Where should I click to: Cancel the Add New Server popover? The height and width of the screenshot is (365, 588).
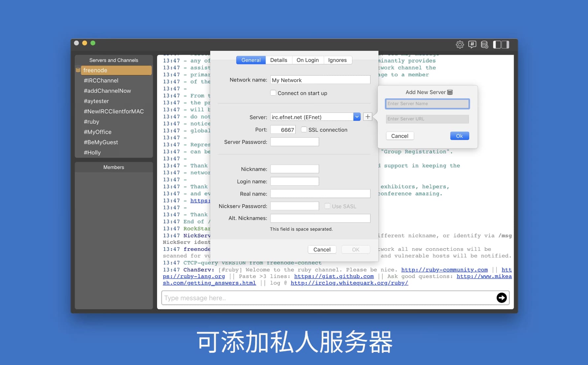coord(400,136)
